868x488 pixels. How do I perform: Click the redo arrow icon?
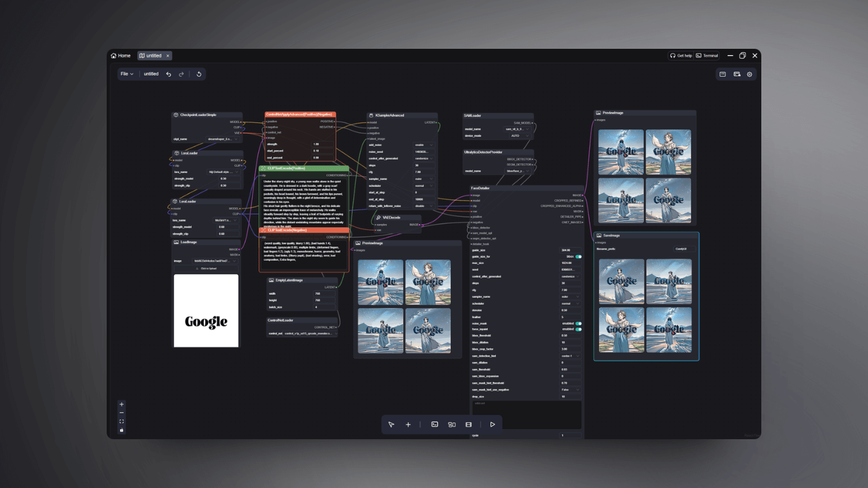181,74
